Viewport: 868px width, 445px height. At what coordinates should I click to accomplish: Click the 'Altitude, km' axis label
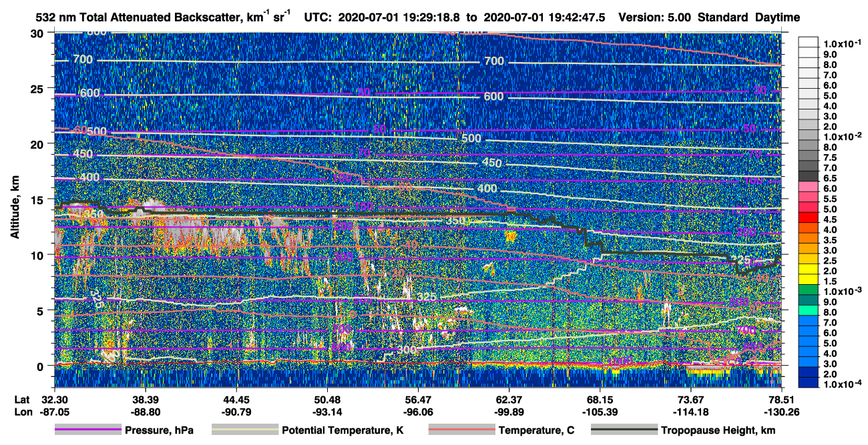[x=15, y=208]
